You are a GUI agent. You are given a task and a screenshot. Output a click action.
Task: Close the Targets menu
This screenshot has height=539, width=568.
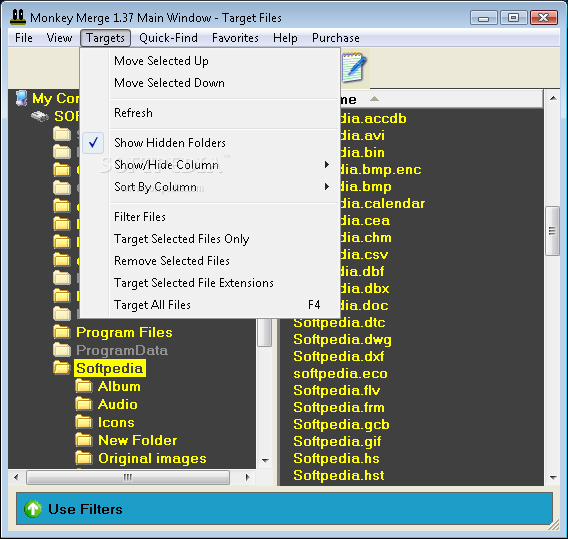point(105,38)
